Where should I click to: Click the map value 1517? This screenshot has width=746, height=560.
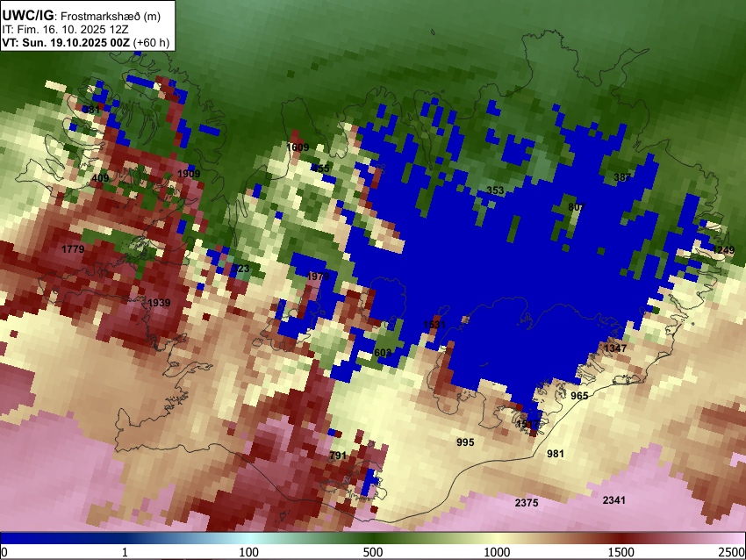[x=527, y=423]
